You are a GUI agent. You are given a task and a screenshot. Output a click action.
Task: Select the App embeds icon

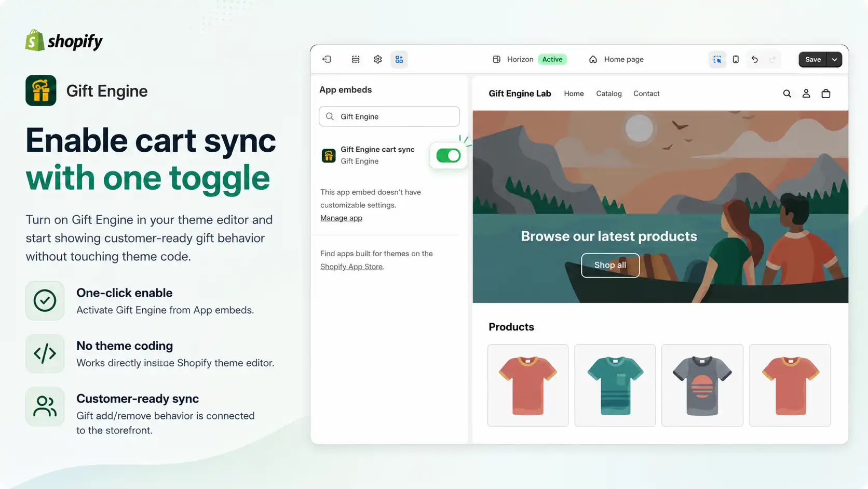399,59
